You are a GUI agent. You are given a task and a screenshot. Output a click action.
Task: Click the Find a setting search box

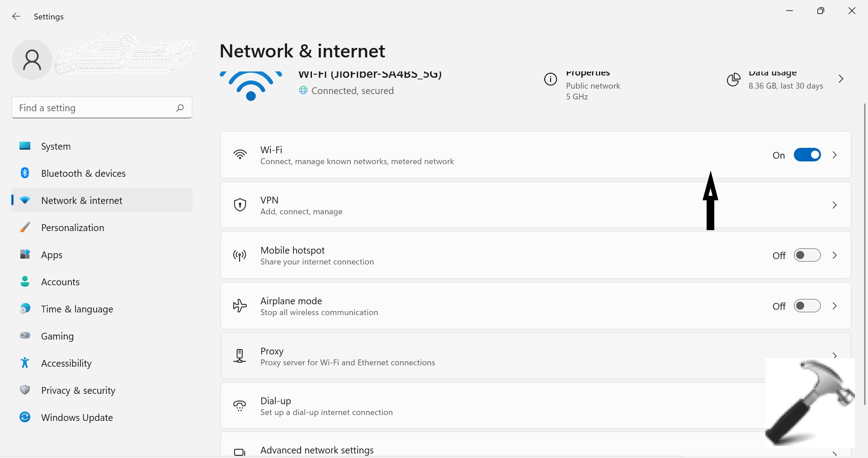[95, 108]
